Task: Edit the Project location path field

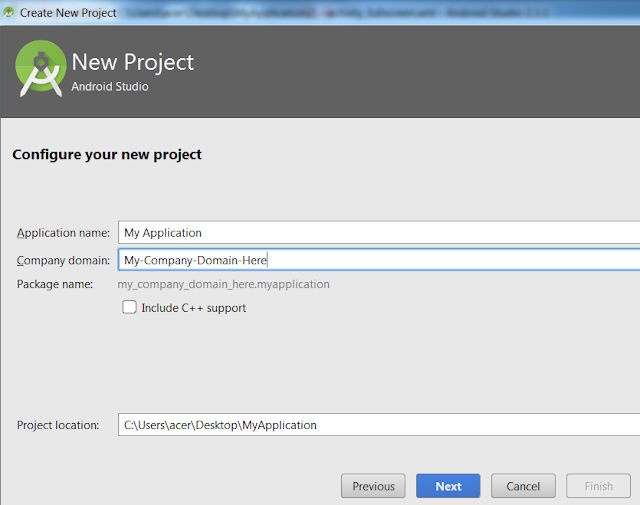Action: [379, 425]
